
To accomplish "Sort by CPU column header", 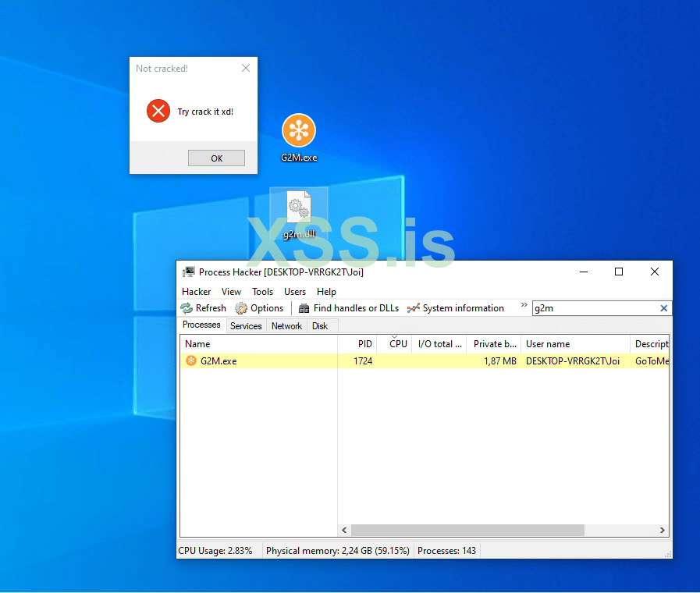I will pyautogui.click(x=394, y=344).
